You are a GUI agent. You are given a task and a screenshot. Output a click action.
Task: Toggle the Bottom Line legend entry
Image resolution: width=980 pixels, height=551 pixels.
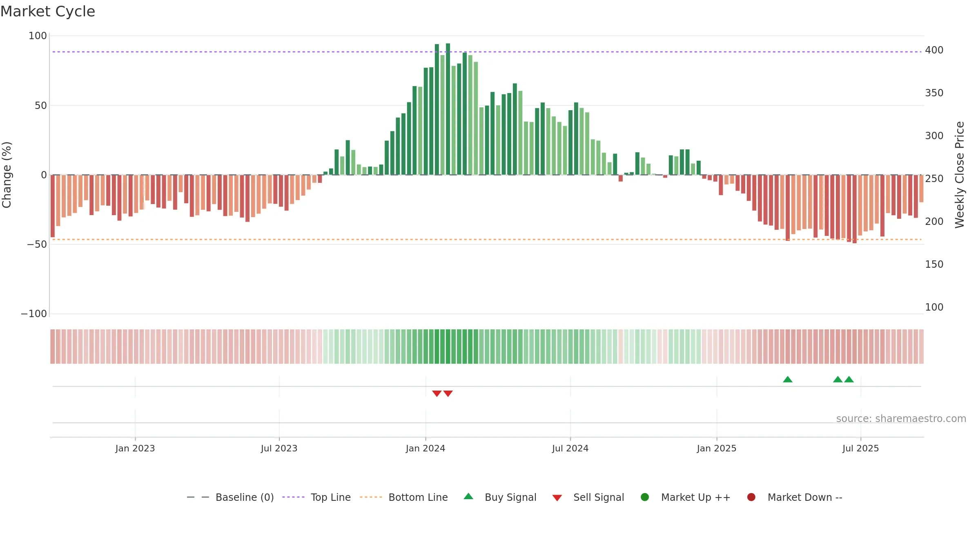pos(404,497)
